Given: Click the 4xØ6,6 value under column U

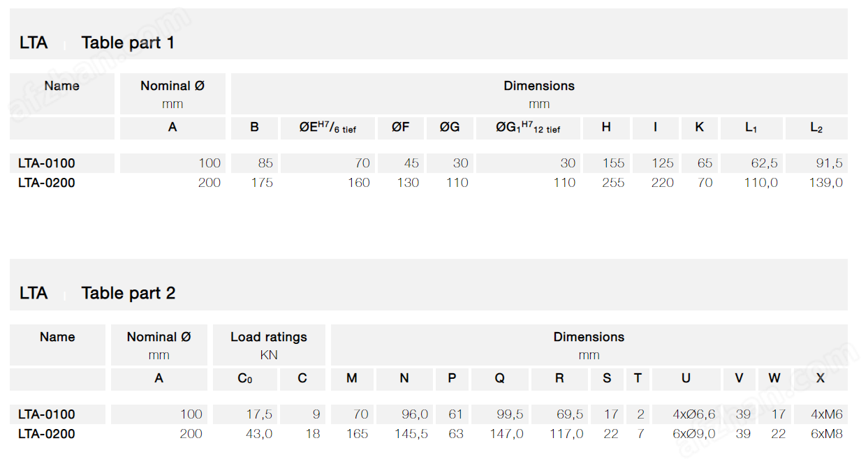Looking at the screenshot, I should 694,414.
